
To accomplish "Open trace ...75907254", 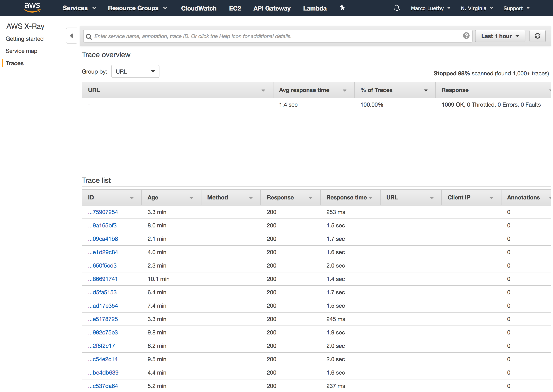I will pyautogui.click(x=103, y=212).
